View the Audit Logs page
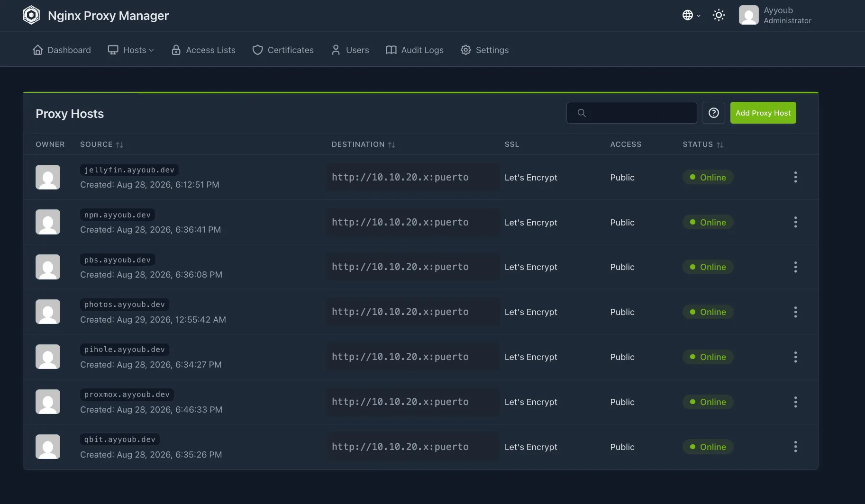Screen dimensions: 865x504 pos(415,50)
